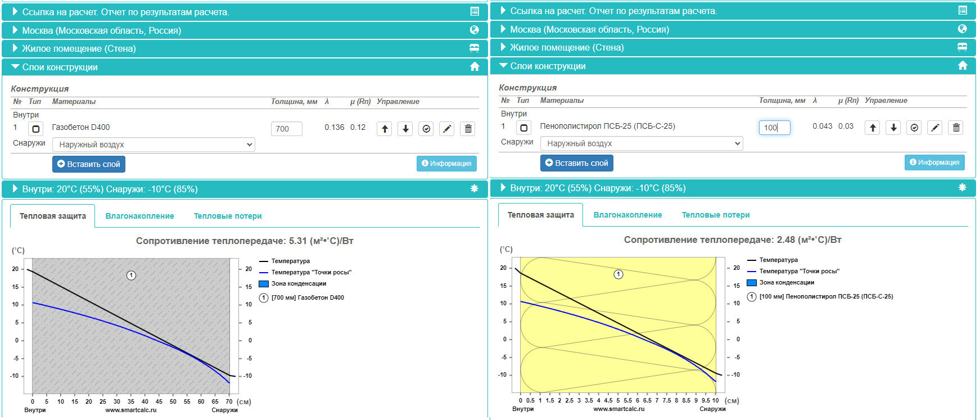Expand left Жилое помещение (Стена) section

(245, 48)
